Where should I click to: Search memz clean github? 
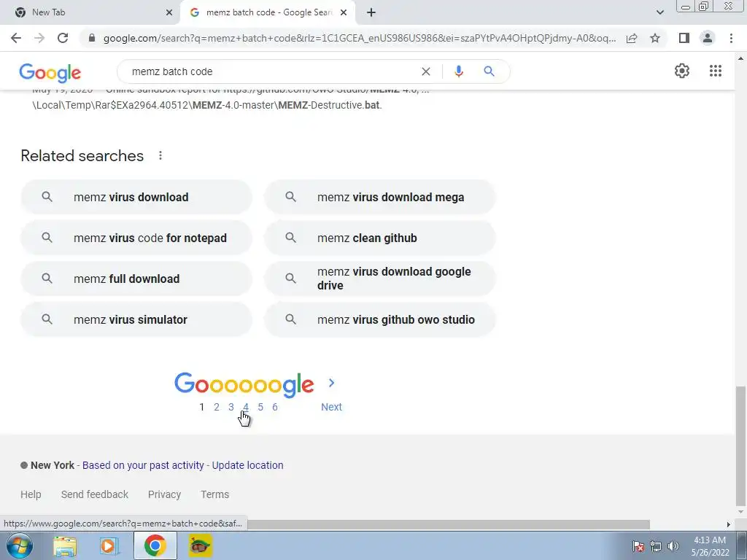pyautogui.click(x=380, y=238)
